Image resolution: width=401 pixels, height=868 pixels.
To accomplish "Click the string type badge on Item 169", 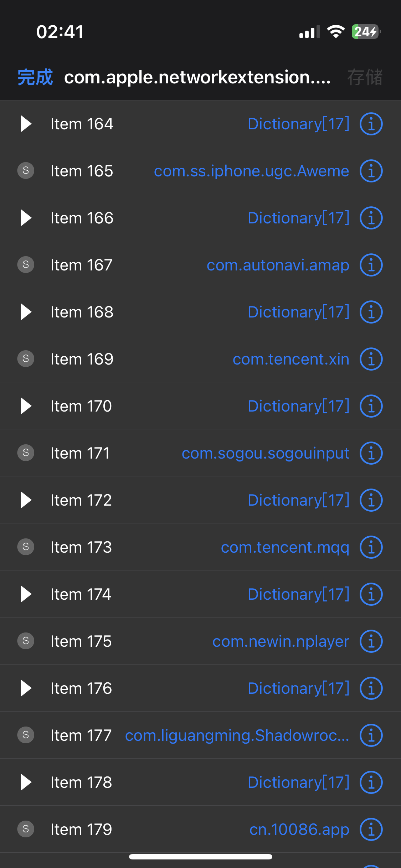I will coord(26,359).
